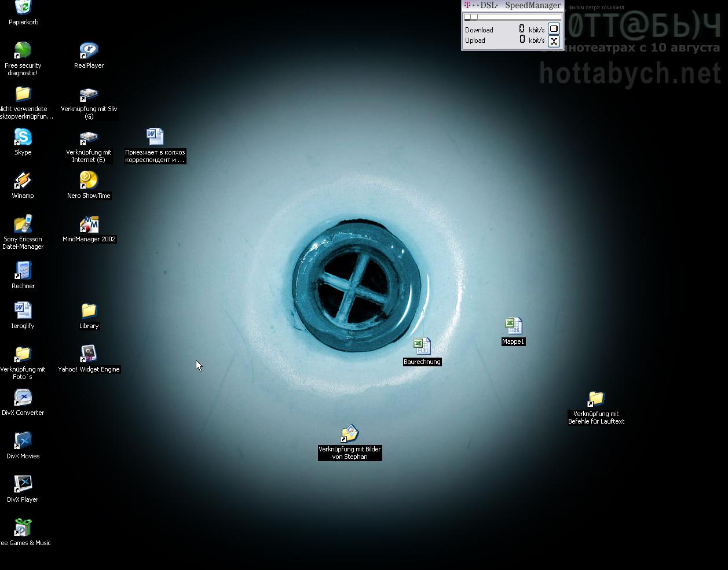Select the Ieroglify Word document
This screenshot has width=728, height=570.
23,311
